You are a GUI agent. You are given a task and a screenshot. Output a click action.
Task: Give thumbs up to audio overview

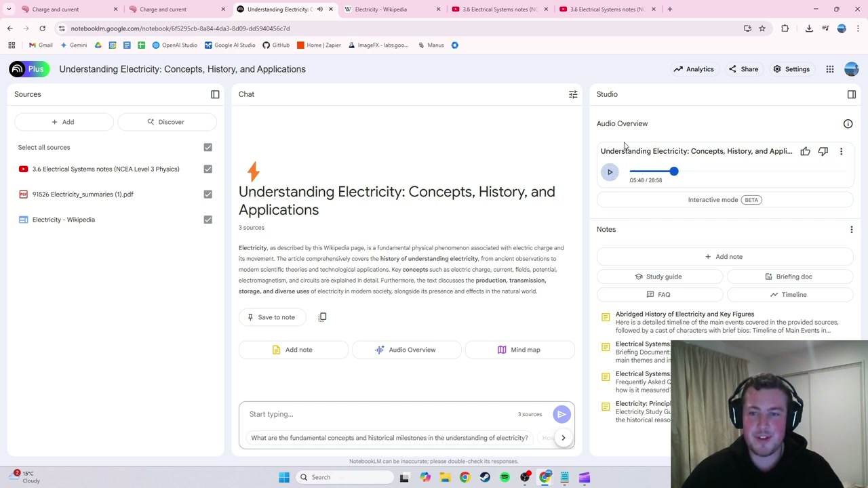click(x=805, y=151)
